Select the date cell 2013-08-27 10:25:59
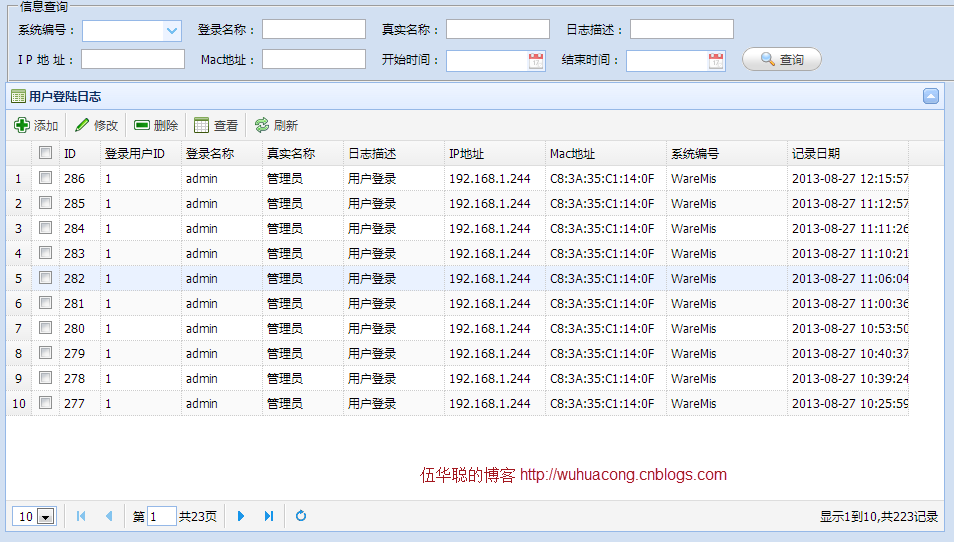The width and height of the screenshot is (954, 542). pyautogui.click(x=850, y=403)
